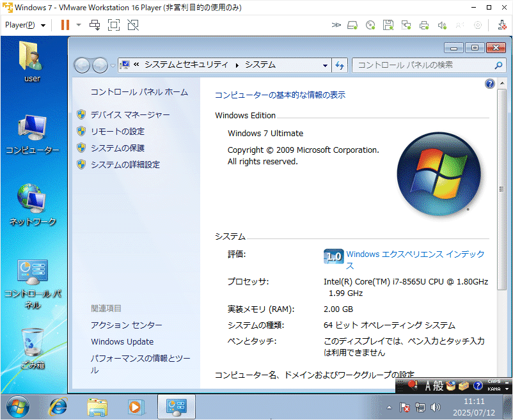Click the CD/DVD drive icon in VMware toolbar

pos(370,25)
